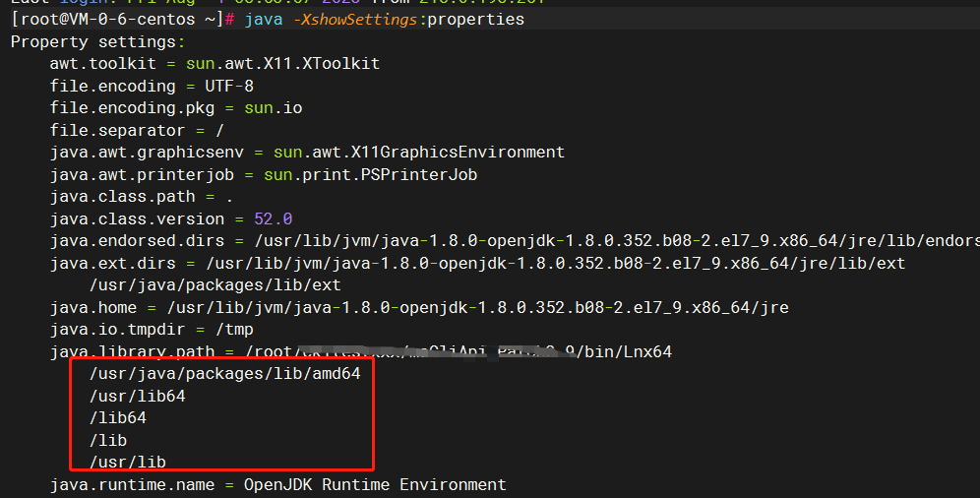Click the '/lib64' path line
The image size is (980, 498).
tap(118, 418)
